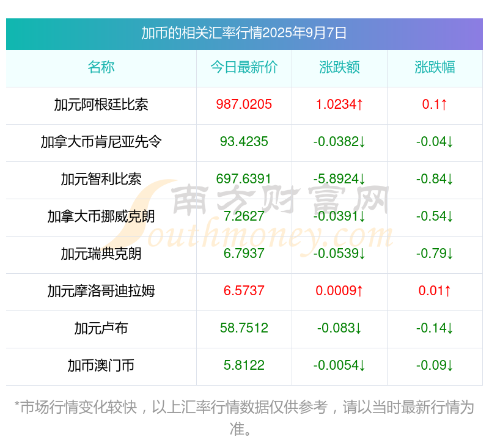Click the price 697.6391
Viewport: 489px width, 448px height.
click(244, 179)
